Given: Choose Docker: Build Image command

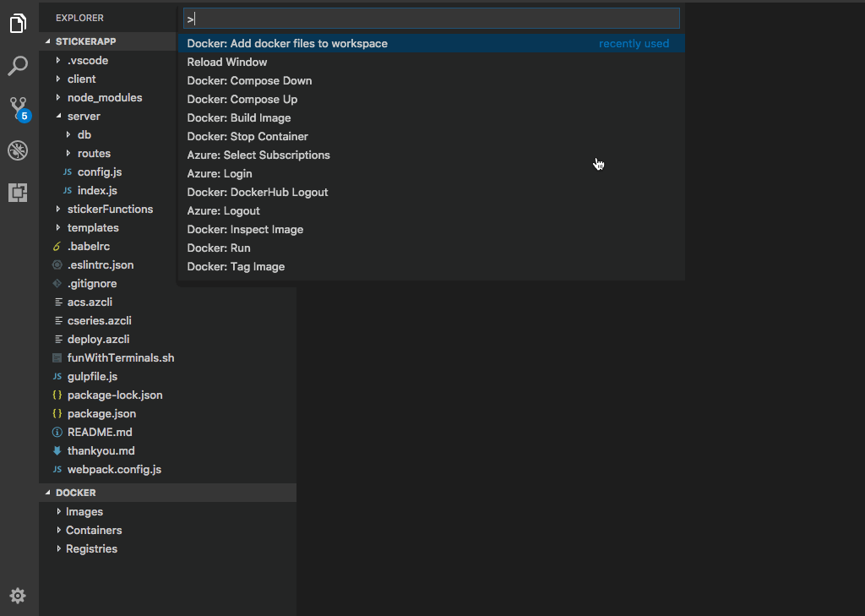Looking at the screenshot, I should point(431,118).
